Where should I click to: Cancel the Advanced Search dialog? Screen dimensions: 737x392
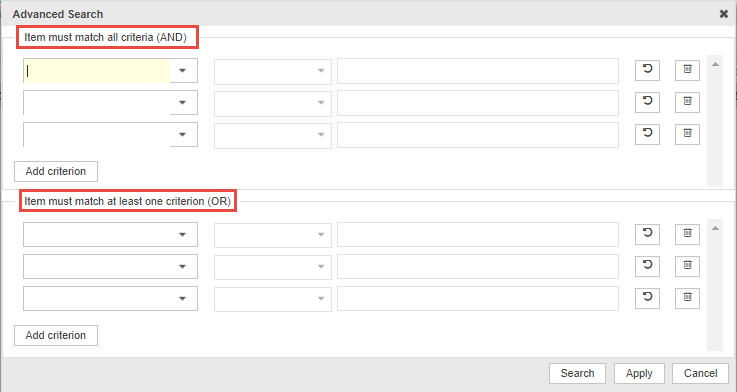click(x=700, y=374)
